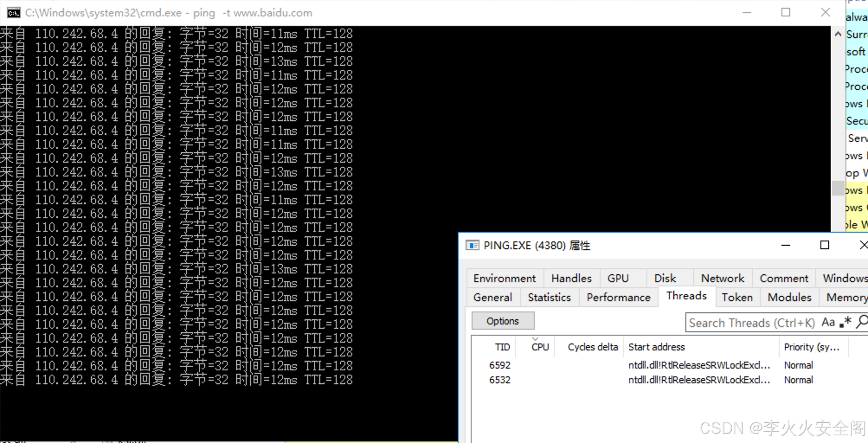Screen dimensions: 868x443
Task: Select thread row with TID 6532
Action: (670, 380)
